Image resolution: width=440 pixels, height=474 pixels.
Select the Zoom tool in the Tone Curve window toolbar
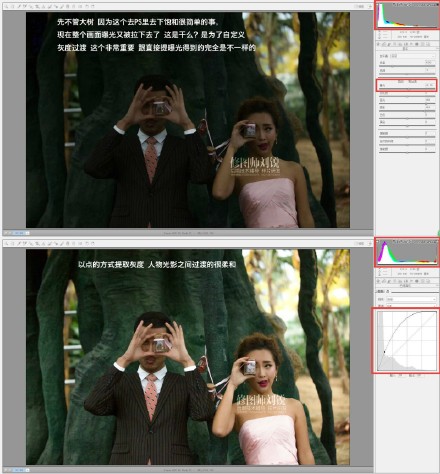pos(6,244)
